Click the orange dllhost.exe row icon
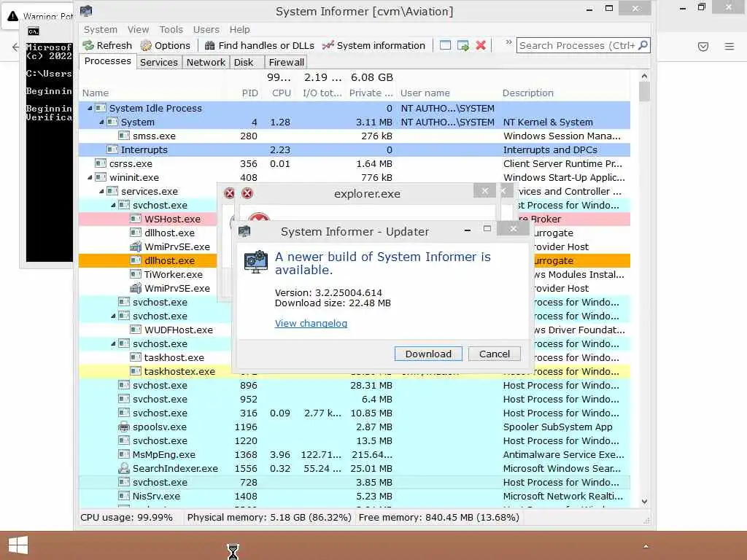 (136, 260)
